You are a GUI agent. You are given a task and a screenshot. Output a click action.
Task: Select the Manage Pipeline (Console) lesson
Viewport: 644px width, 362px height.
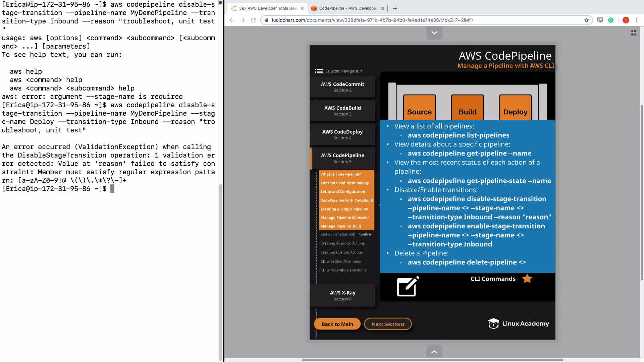[344, 218]
